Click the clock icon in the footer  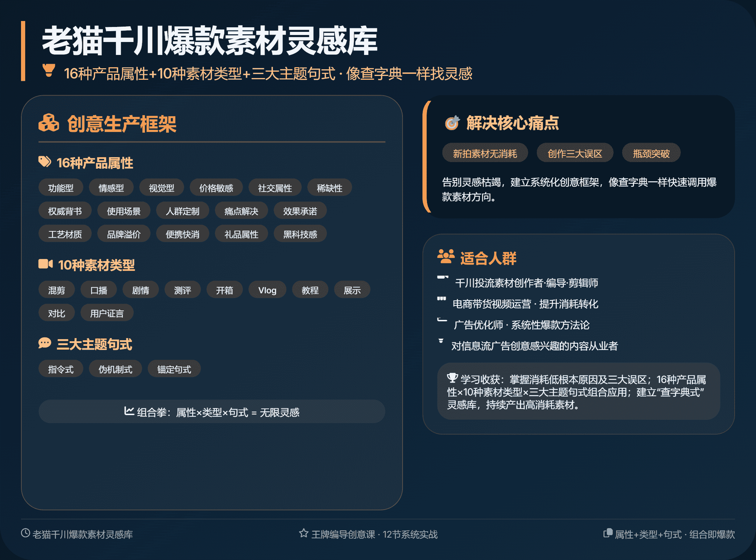coord(26,533)
